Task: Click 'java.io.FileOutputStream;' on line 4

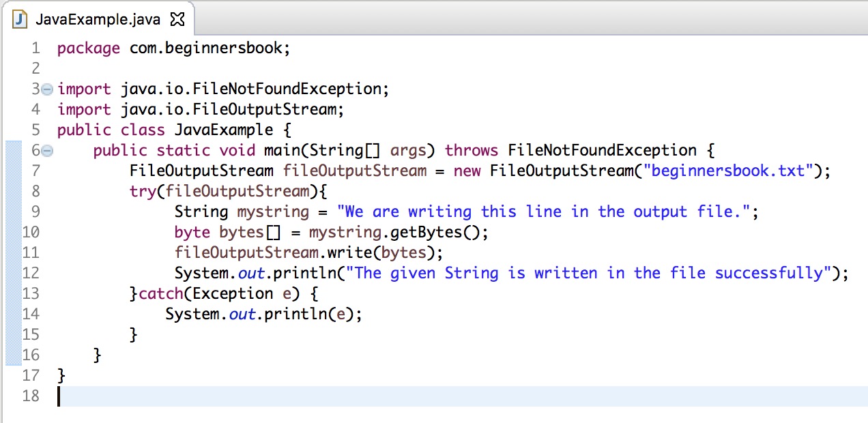Action: click(232, 110)
